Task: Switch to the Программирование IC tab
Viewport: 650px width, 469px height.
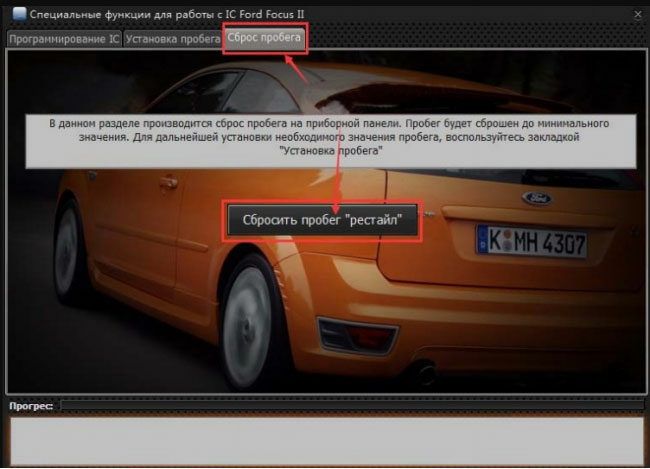Action: pyautogui.click(x=64, y=39)
